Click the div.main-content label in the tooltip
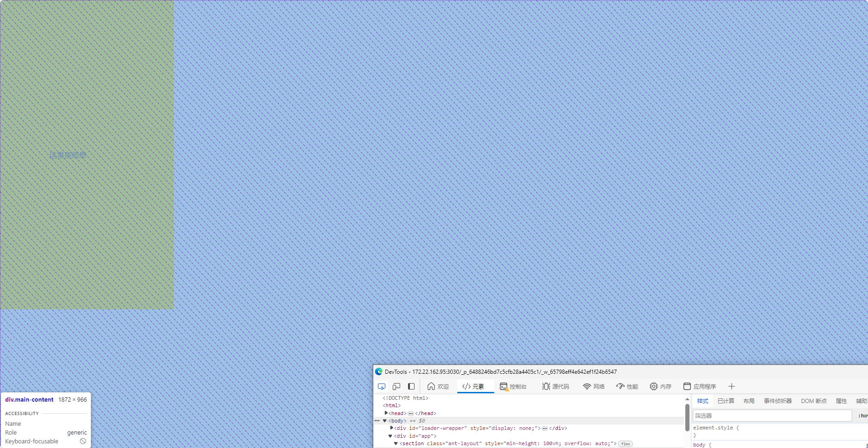 coord(29,399)
